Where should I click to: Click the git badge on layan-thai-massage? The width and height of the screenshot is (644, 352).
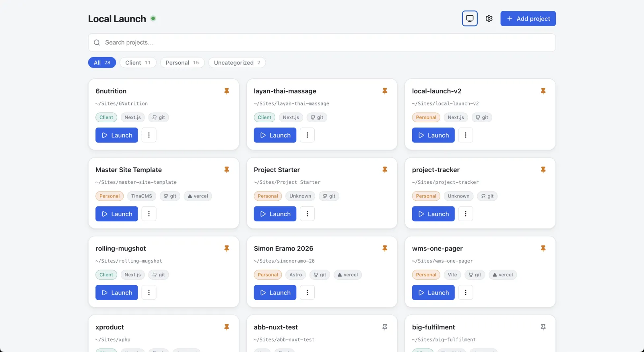(317, 117)
